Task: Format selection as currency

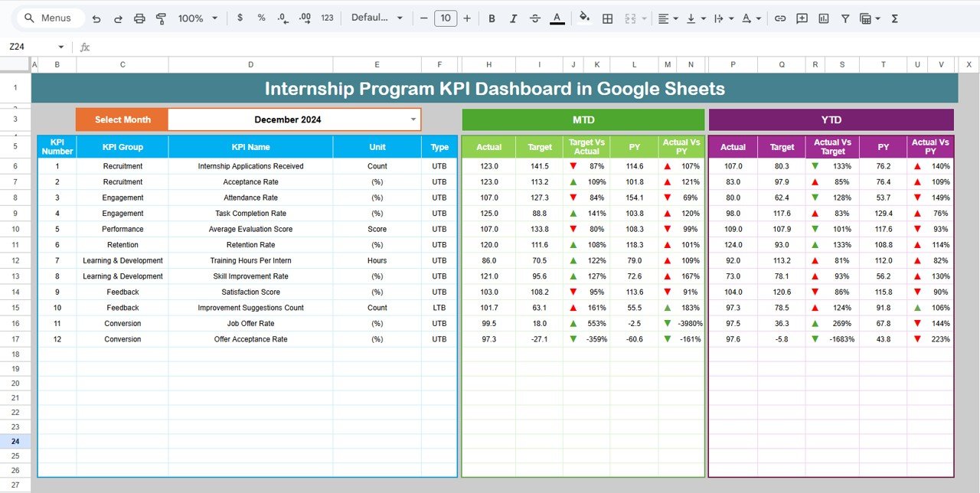Action: tap(239, 18)
